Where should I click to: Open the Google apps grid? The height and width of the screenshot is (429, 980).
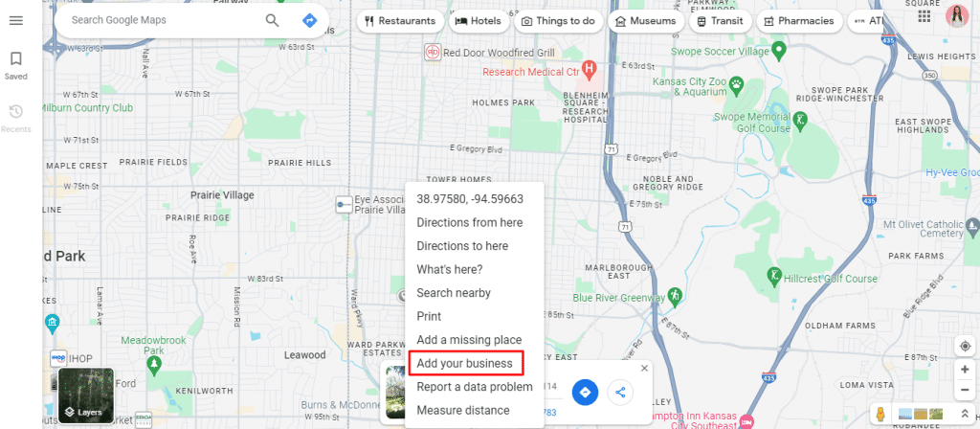click(x=924, y=17)
